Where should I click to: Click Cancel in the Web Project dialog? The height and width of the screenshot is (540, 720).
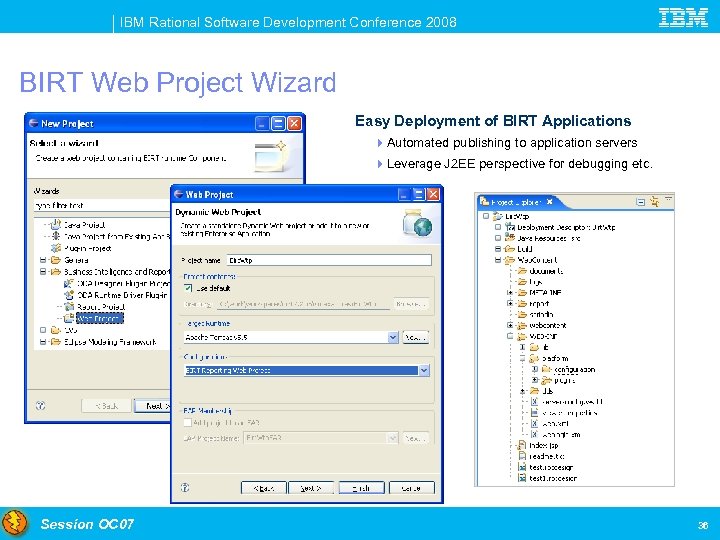(411, 488)
